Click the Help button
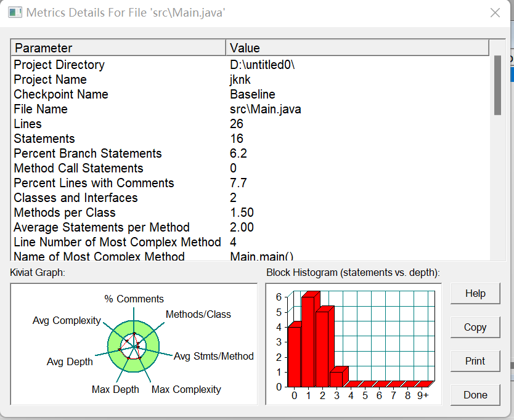This screenshot has width=514, height=420. coord(475,293)
